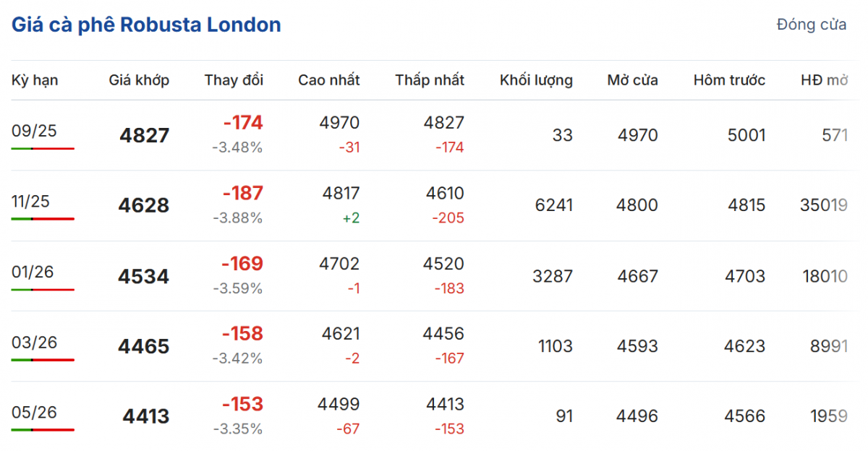Viewport: 868px width, 451px height.
Task: Click the Thay đổi column header
Action: 234,80
